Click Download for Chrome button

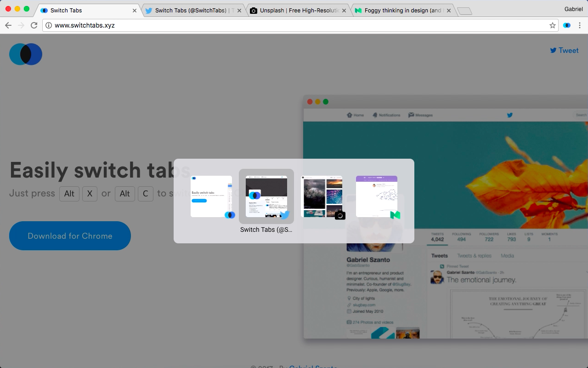pos(70,236)
